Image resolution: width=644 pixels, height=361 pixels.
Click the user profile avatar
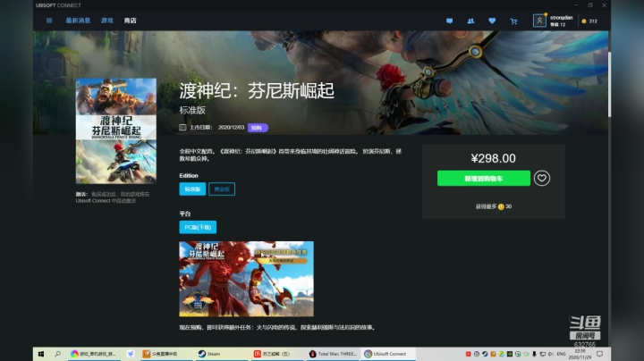point(539,21)
